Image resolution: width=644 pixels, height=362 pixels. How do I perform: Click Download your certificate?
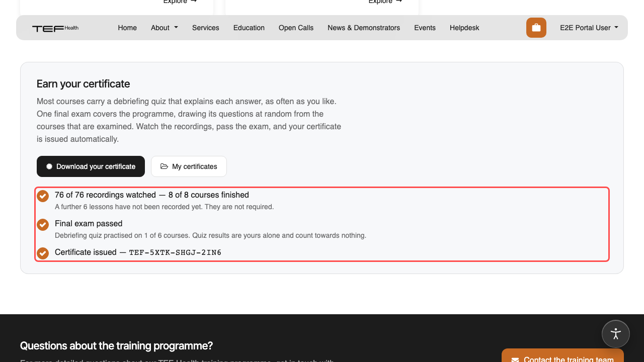[x=91, y=166]
